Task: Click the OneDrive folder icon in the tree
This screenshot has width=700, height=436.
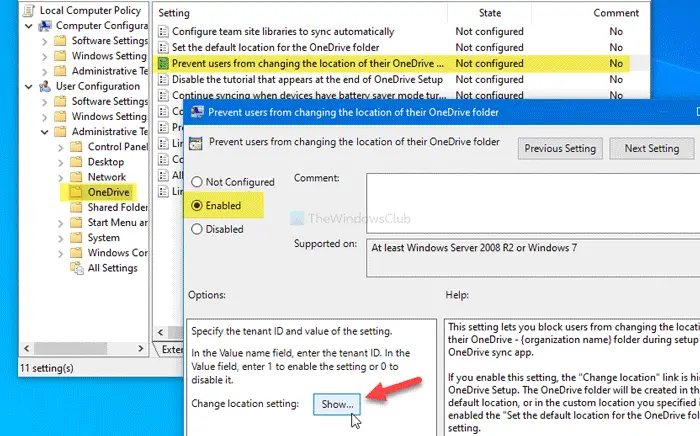Action: (x=76, y=192)
